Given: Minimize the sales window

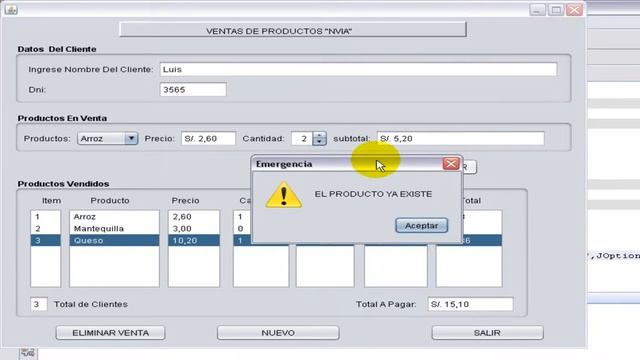Looking at the screenshot, I should 537,10.
